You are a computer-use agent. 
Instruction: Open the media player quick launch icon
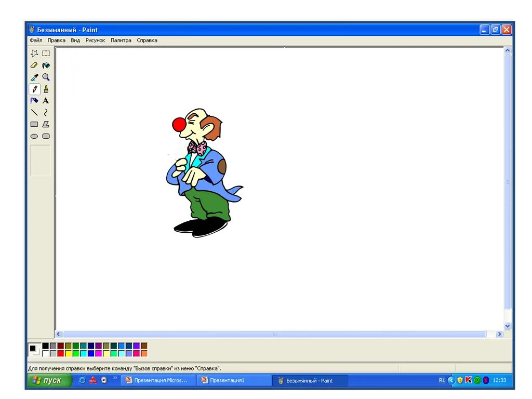[x=104, y=380]
